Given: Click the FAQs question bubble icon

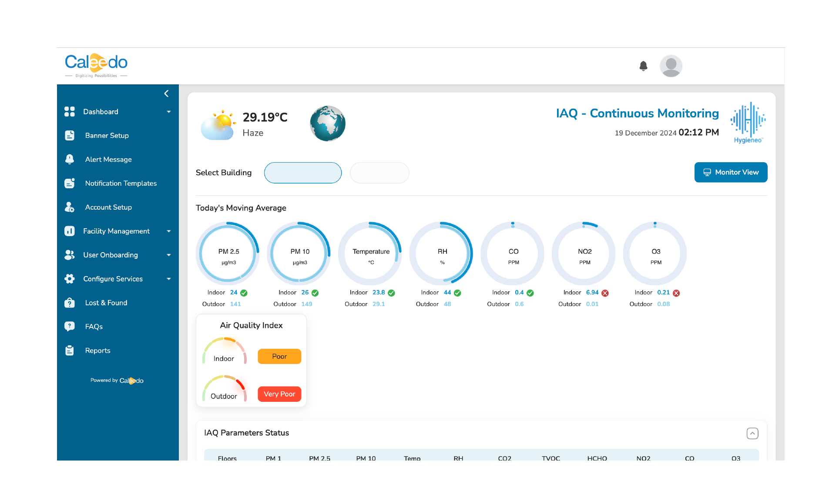Looking at the screenshot, I should (x=70, y=327).
